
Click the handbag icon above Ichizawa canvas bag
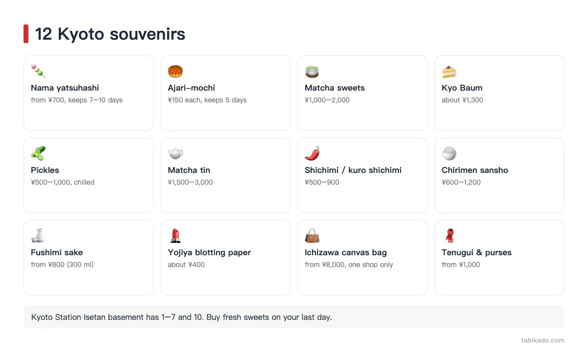tap(312, 236)
